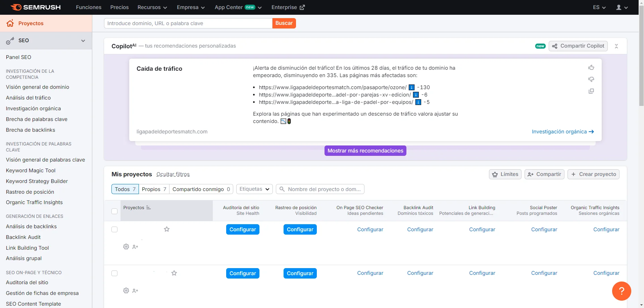Open the user account menu icon
Screen dimensions: 644x308
coord(622,7)
